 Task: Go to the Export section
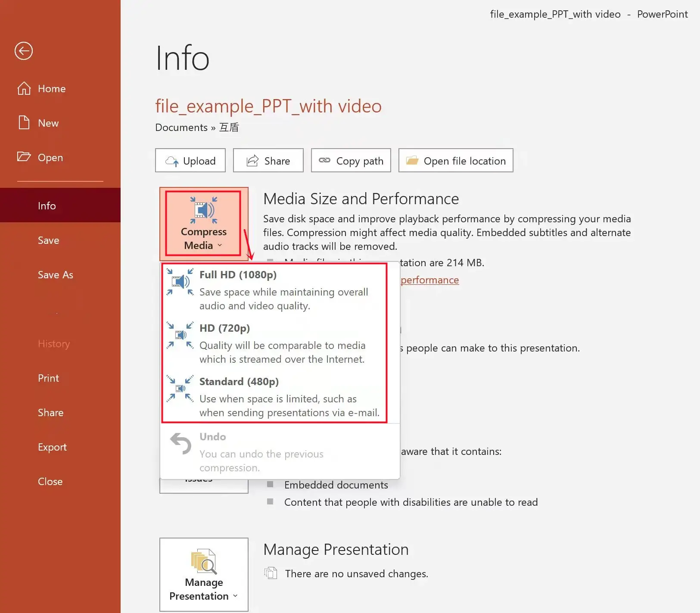click(52, 447)
